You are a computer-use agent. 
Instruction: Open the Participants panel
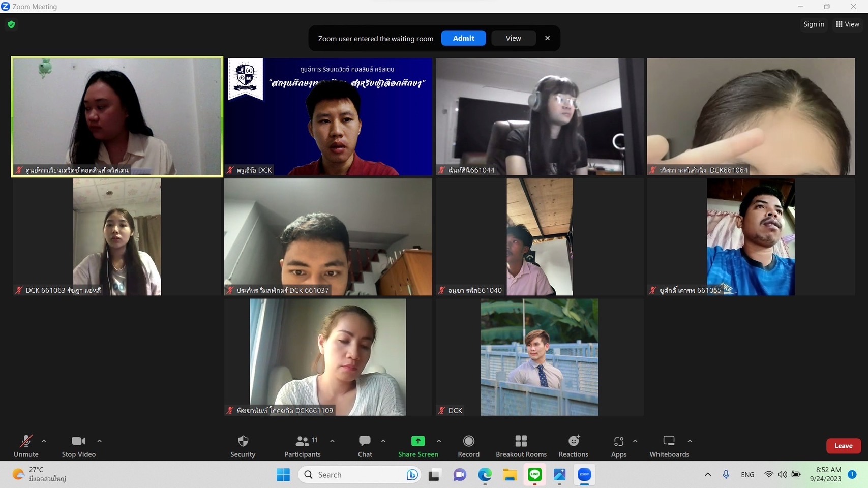(x=303, y=441)
